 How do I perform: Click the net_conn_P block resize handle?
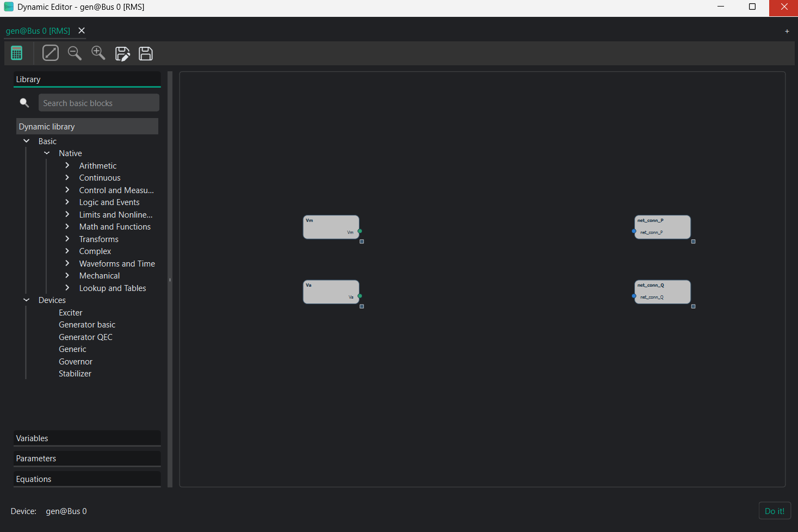(694, 242)
